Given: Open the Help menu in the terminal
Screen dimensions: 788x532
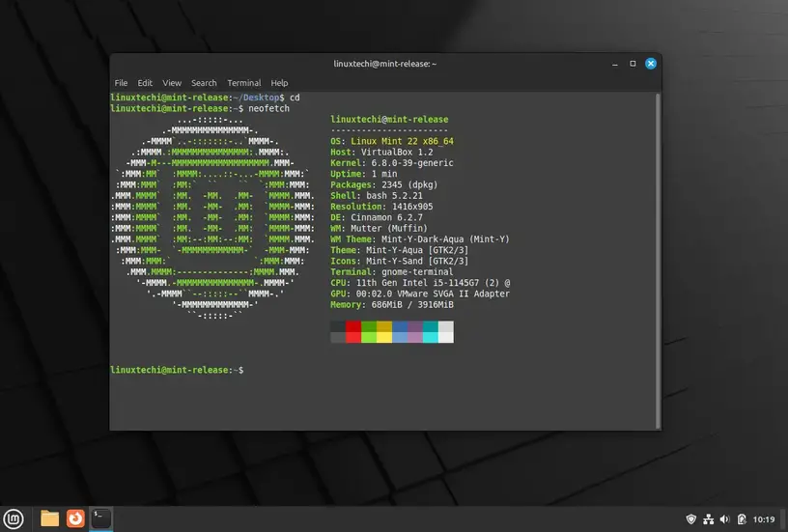Looking at the screenshot, I should tap(279, 83).
